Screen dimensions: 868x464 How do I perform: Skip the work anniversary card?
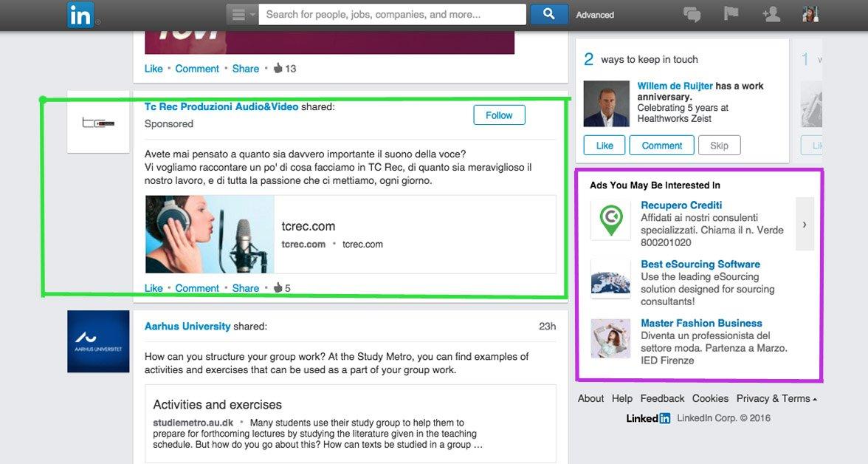(719, 146)
